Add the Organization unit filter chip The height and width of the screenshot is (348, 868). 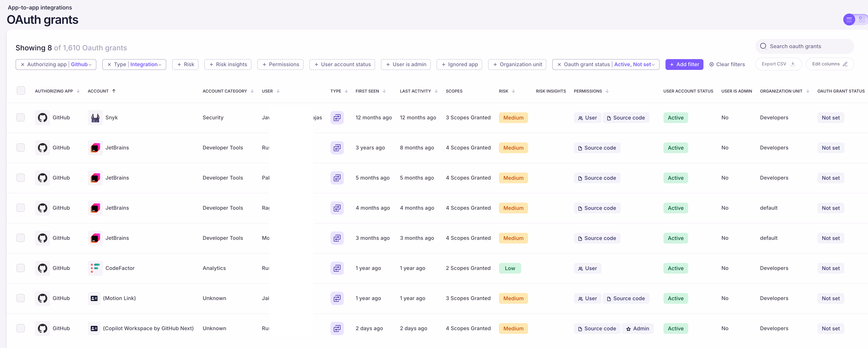tap(517, 64)
